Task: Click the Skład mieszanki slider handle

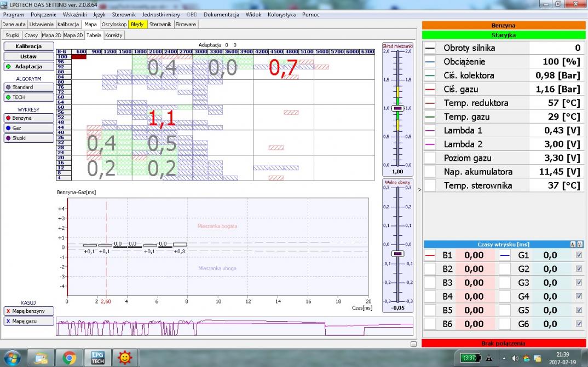Action: click(x=397, y=108)
